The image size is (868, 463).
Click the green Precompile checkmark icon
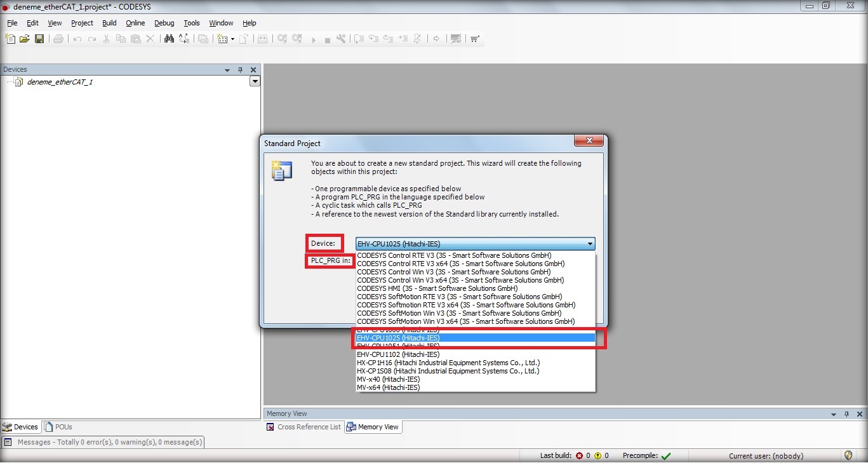click(665, 456)
